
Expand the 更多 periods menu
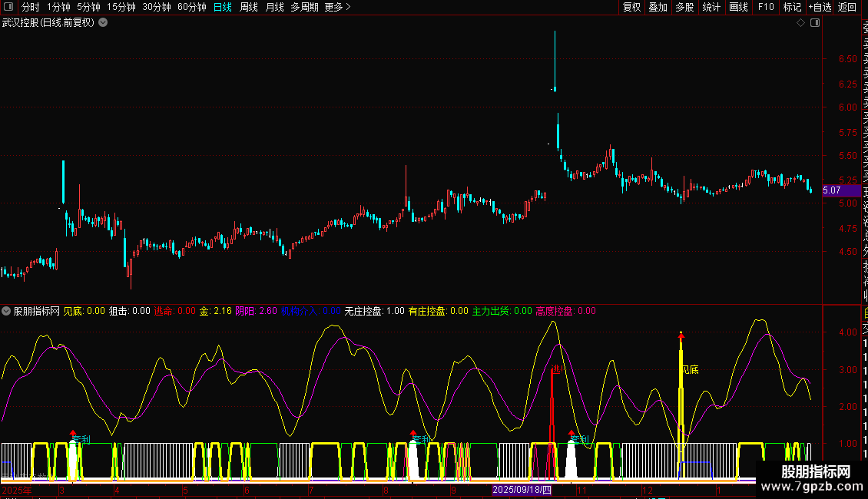[337, 8]
